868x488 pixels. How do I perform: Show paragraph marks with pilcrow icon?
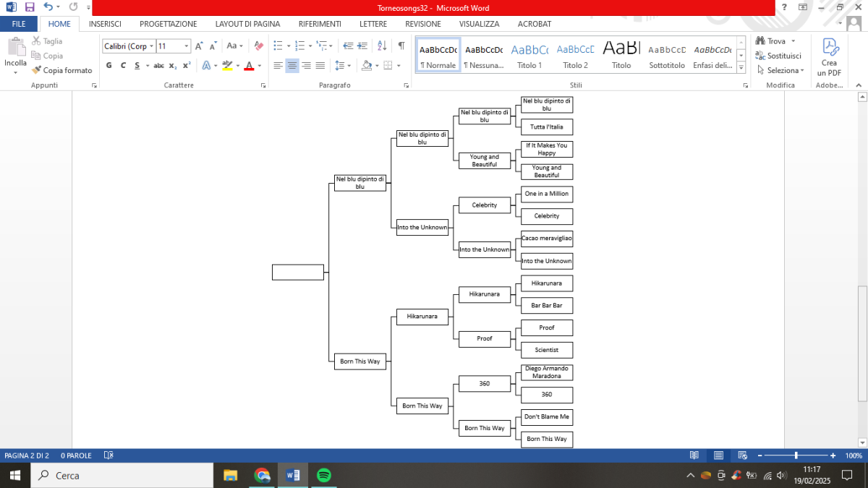pyautogui.click(x=401, y=46)
